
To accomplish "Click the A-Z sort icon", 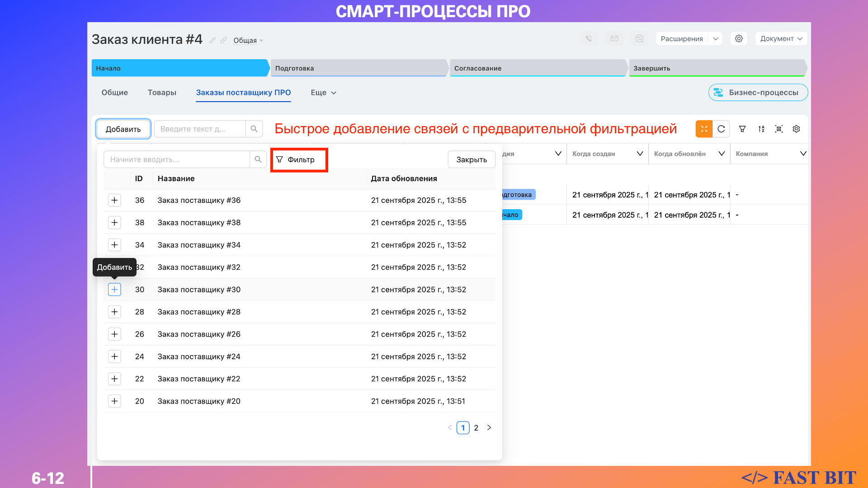I will pos(761,129).
